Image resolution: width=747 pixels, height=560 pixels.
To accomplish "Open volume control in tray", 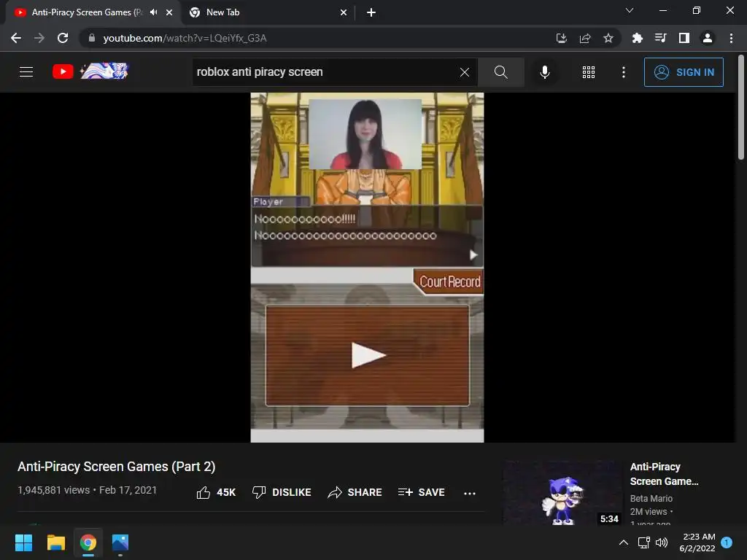I will 662,542.
